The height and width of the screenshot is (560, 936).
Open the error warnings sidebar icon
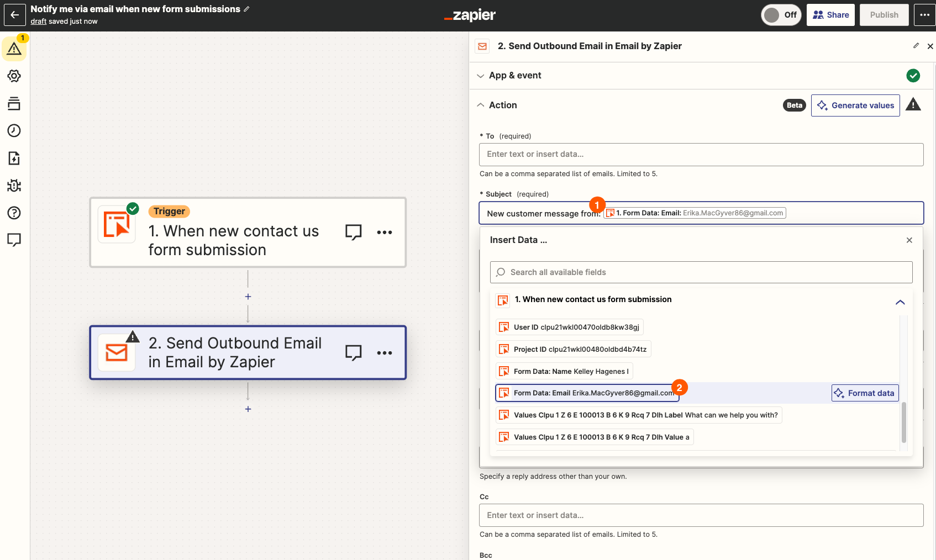[x=14, y=49]
